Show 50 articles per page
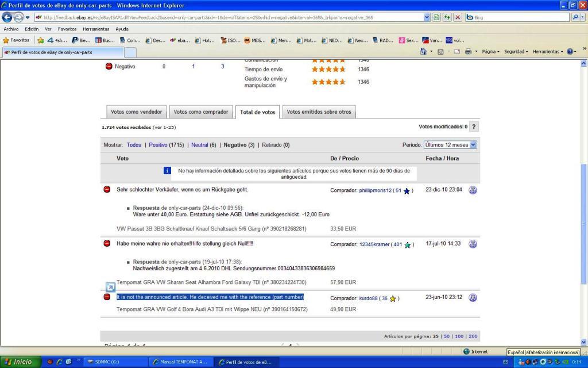Viewport: 588px width, 368px height. 447,336
